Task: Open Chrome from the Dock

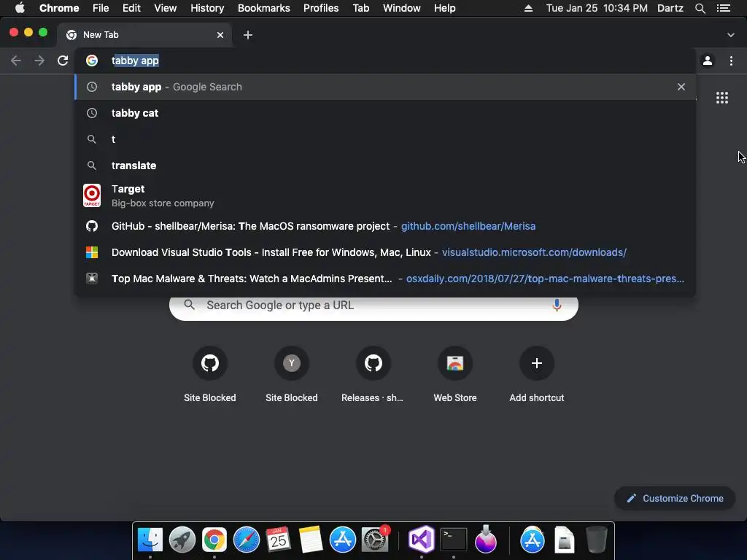Action: click(x=214, y=540)
